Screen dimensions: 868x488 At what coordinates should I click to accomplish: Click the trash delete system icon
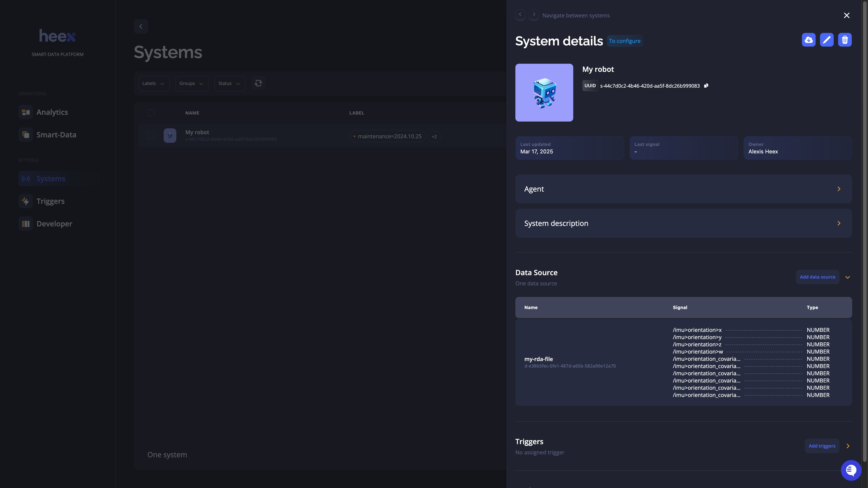coord(845,40)
